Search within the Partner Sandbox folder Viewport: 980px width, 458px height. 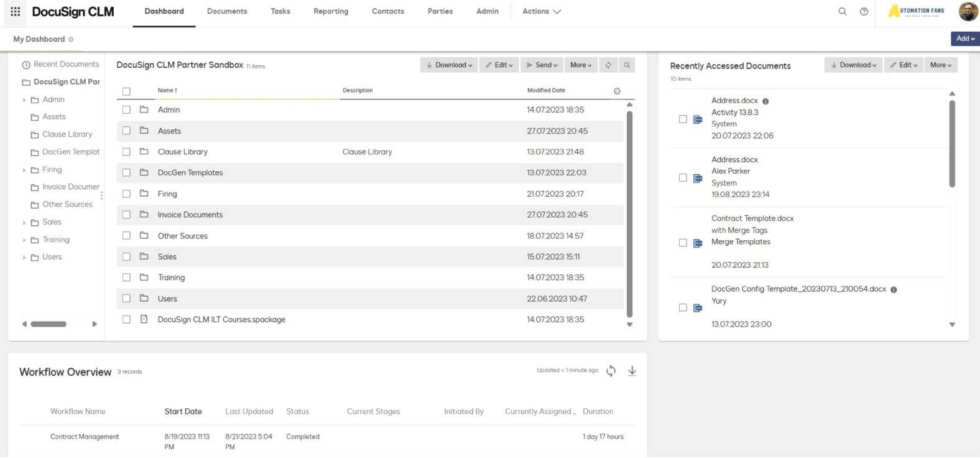click(627, 65)
